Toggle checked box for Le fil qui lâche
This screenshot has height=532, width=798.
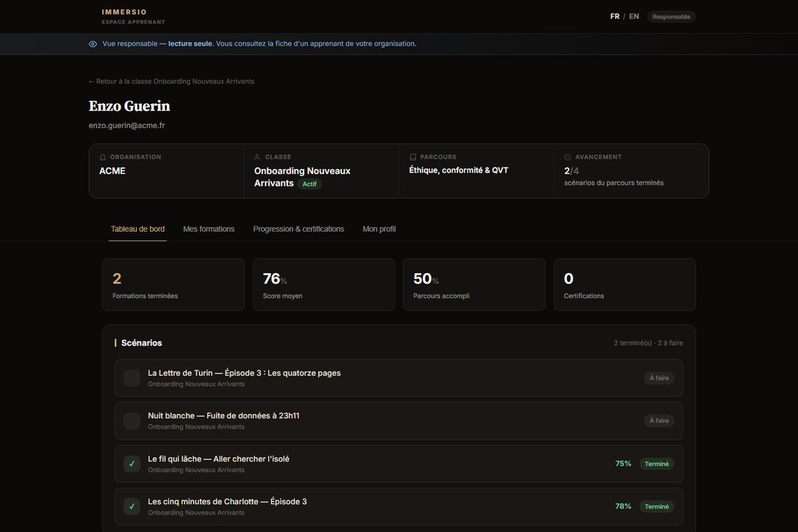[132, 464]
